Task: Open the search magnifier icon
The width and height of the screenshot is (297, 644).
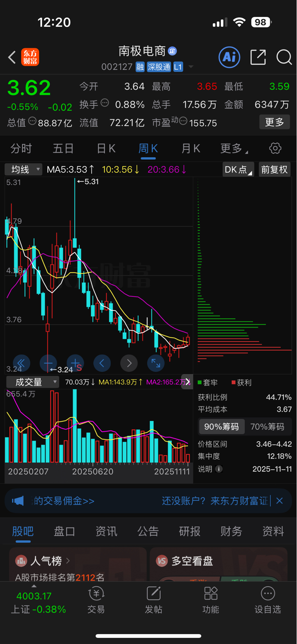Action: [284, 57]
